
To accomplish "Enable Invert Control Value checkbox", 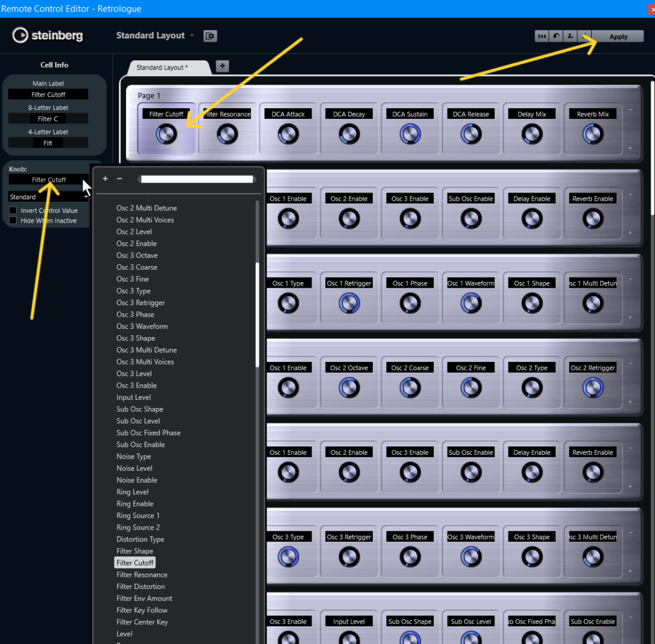I will pos(13,210).
